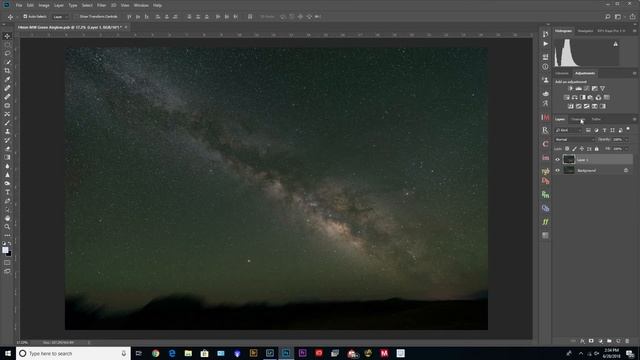
Task: Open layer styles fx icon
Action: (x=582, y=341)
